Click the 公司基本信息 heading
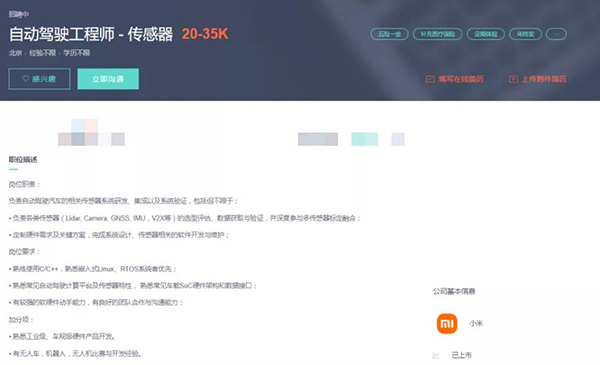 click(x=454, y=292)
